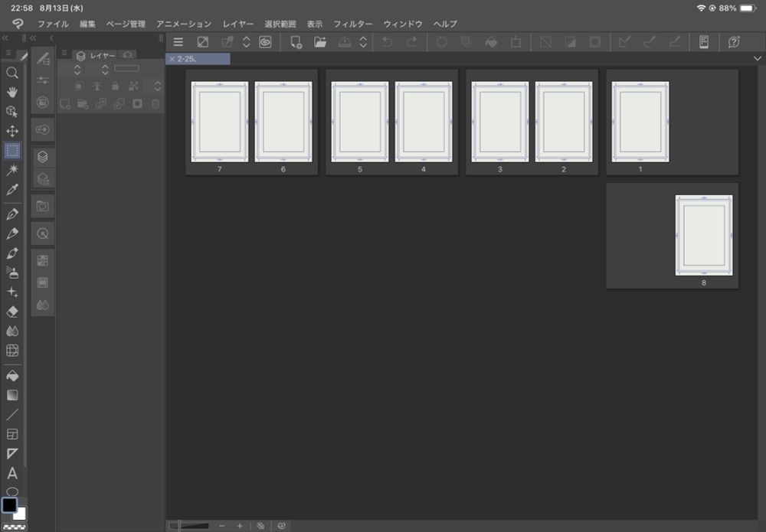The width and height of the screenshot is (766, 532).
Task: Show the smartphone companion mode icon
Action: pos(704,42)
